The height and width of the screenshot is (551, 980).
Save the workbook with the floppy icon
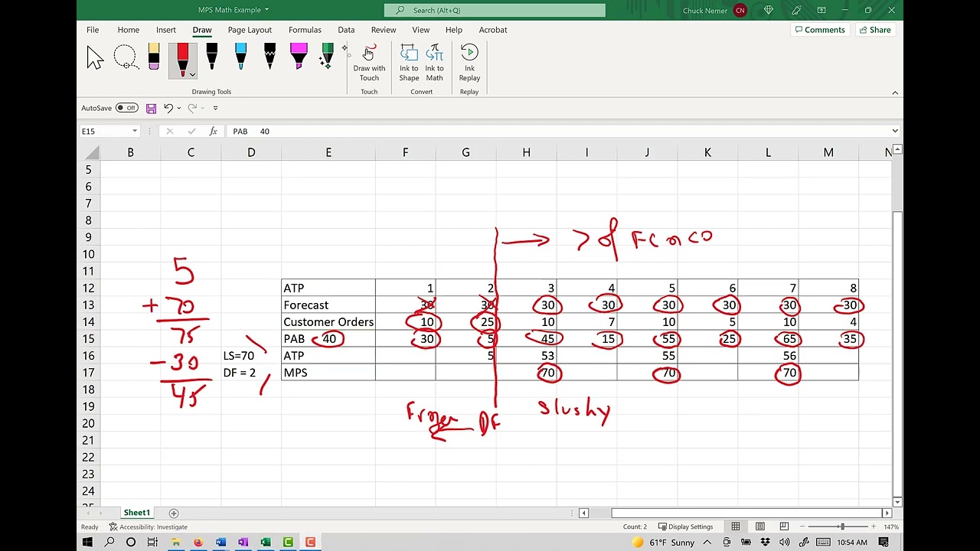tap(151, 109)
